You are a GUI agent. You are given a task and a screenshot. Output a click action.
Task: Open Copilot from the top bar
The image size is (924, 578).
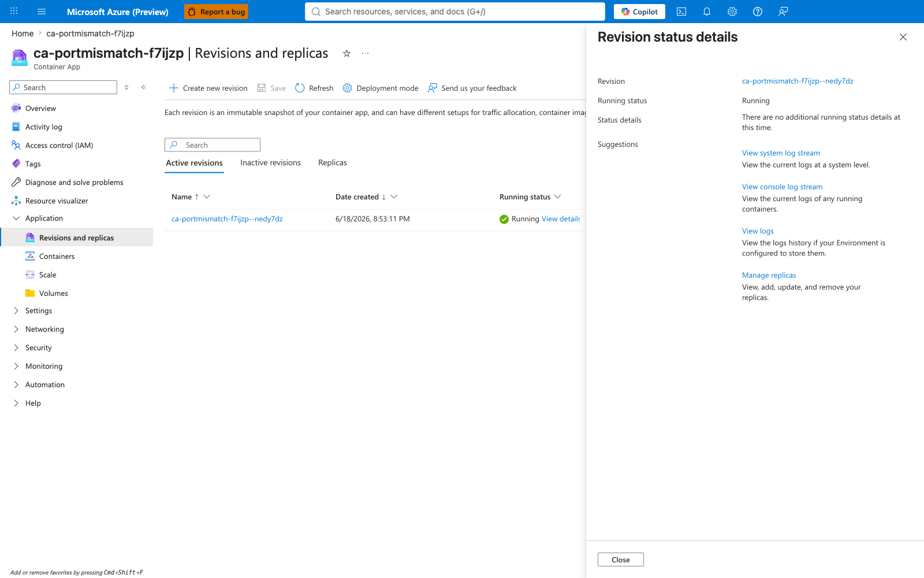click(639, 12)
